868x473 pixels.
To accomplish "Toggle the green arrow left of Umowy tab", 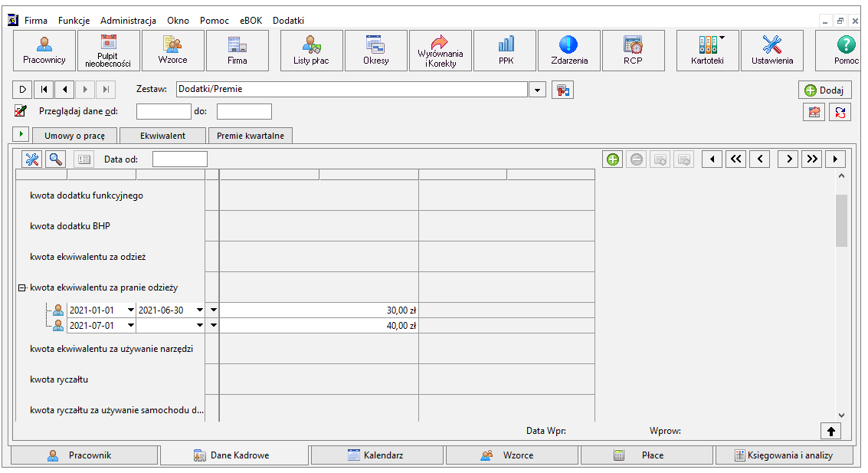I will pos(21,134).
